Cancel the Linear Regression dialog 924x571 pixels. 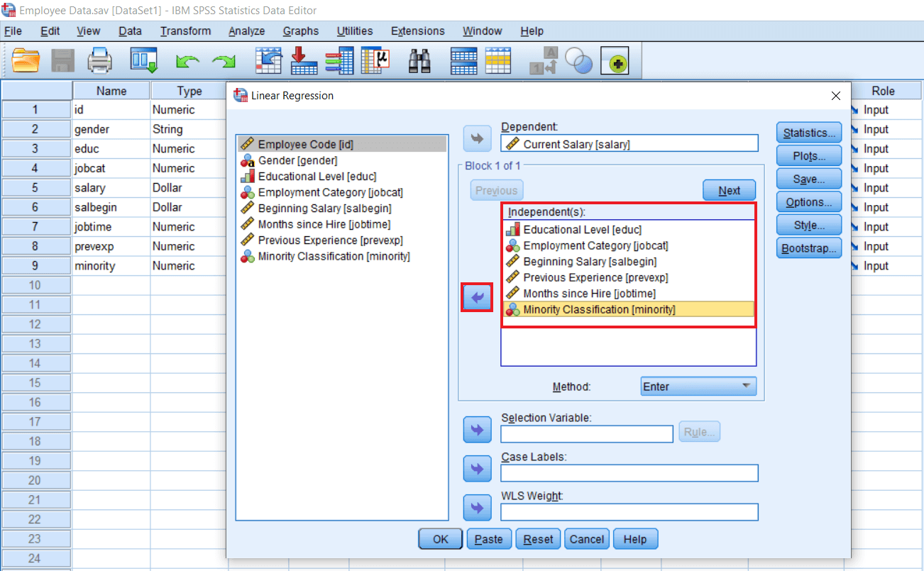tap(587, 539)
